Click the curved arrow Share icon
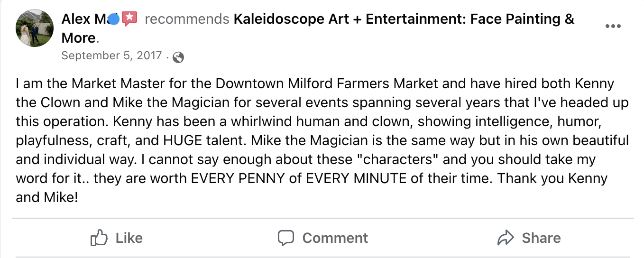 [506, 238]
